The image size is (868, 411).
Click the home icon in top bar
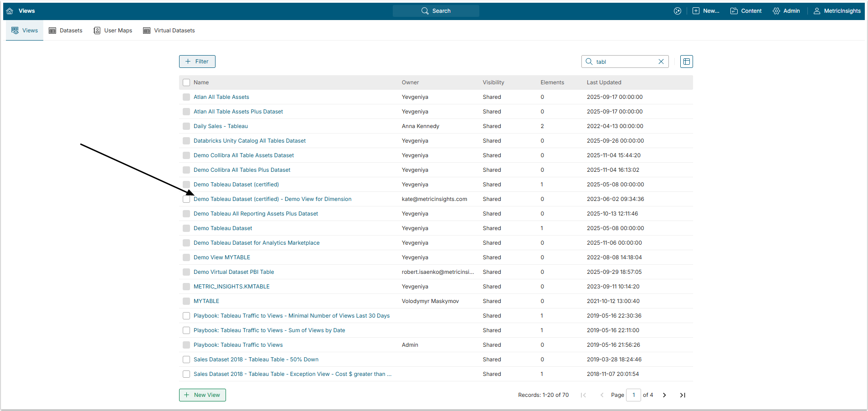click(10, 11)
